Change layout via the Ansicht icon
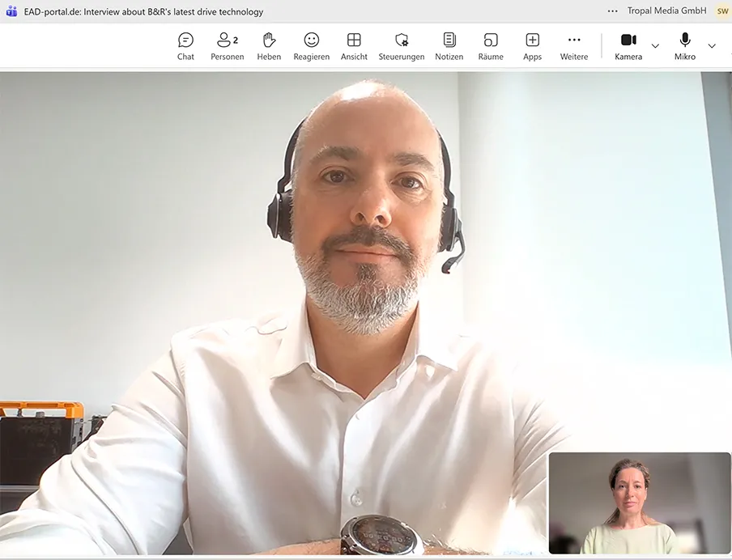The image size is (732, 560). pos(354,45)
